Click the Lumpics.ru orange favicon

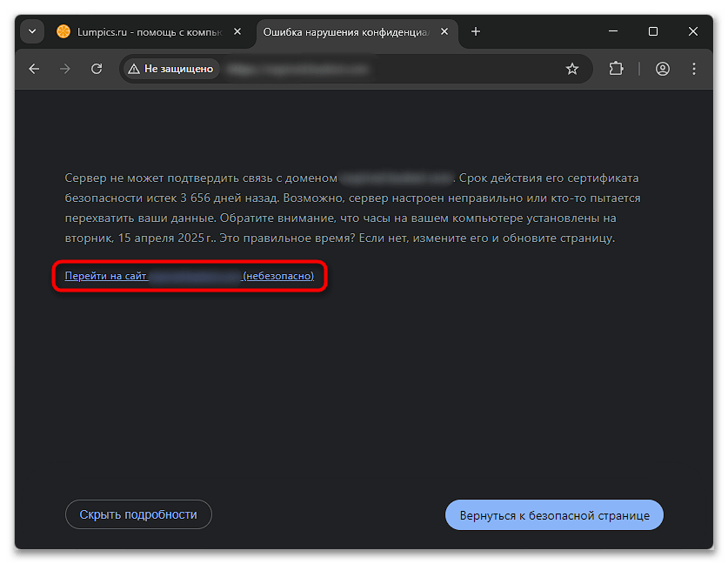63,31
